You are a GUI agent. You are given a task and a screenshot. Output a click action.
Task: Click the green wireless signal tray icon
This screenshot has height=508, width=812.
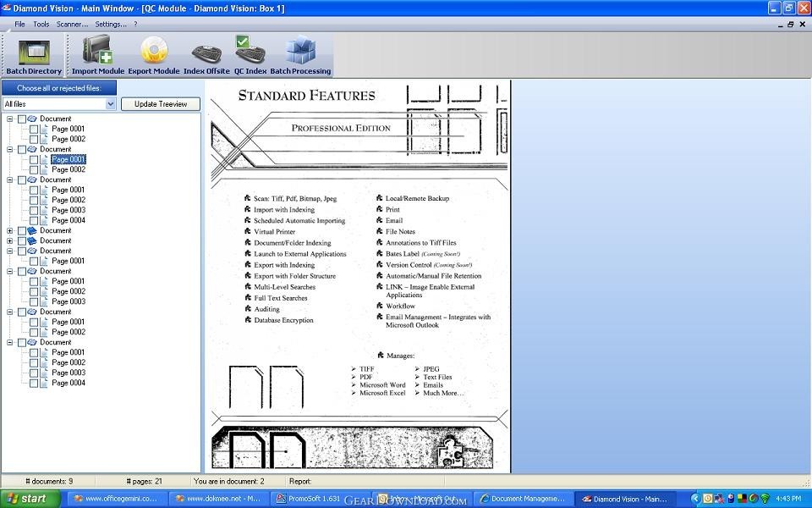[765, 499]
